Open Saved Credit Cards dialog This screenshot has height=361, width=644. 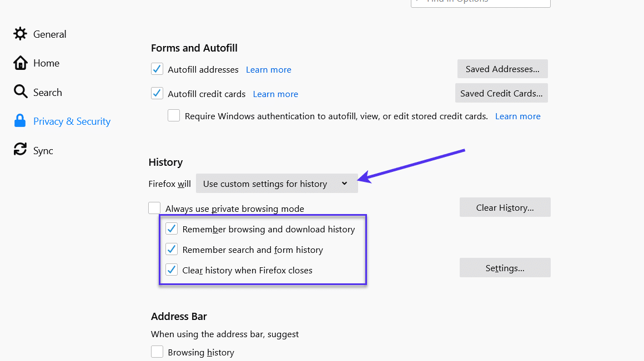(x=501, y=93)
